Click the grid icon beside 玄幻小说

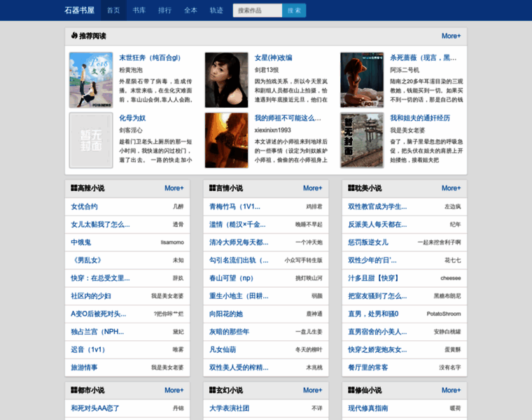[x=212, y=390]
